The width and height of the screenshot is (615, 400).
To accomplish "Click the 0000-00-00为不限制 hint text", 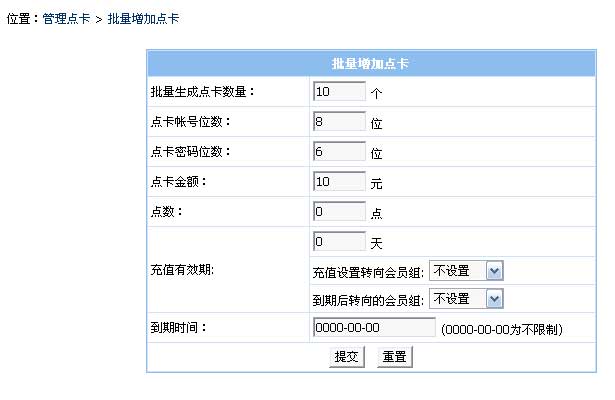I will 500,329.
